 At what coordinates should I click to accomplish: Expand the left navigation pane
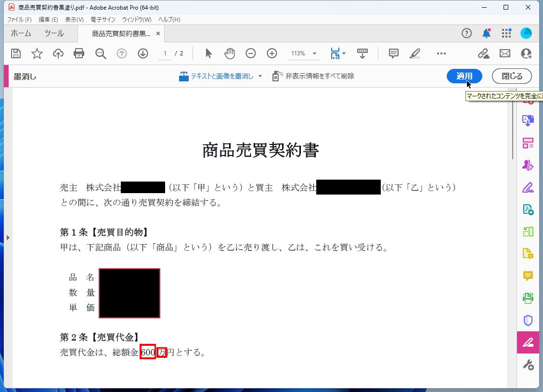9,237
